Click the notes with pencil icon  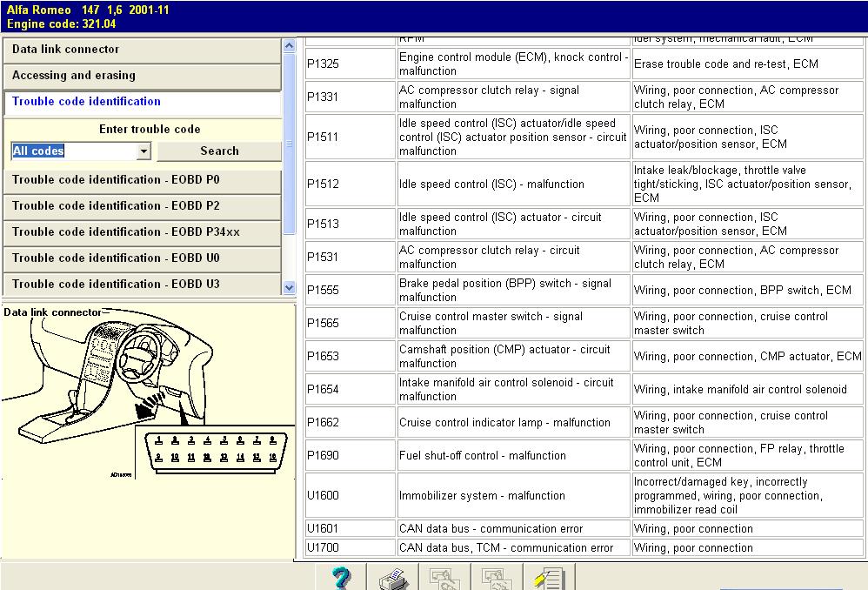tap(549, 577)
